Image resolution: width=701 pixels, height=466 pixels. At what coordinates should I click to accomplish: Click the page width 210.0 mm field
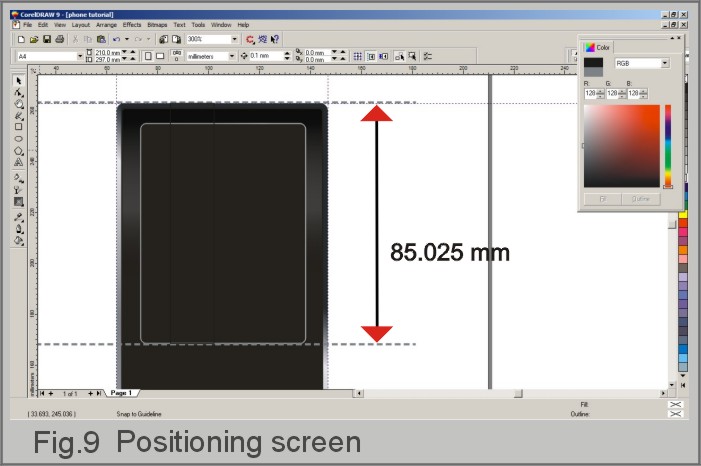tap(107, 53)
